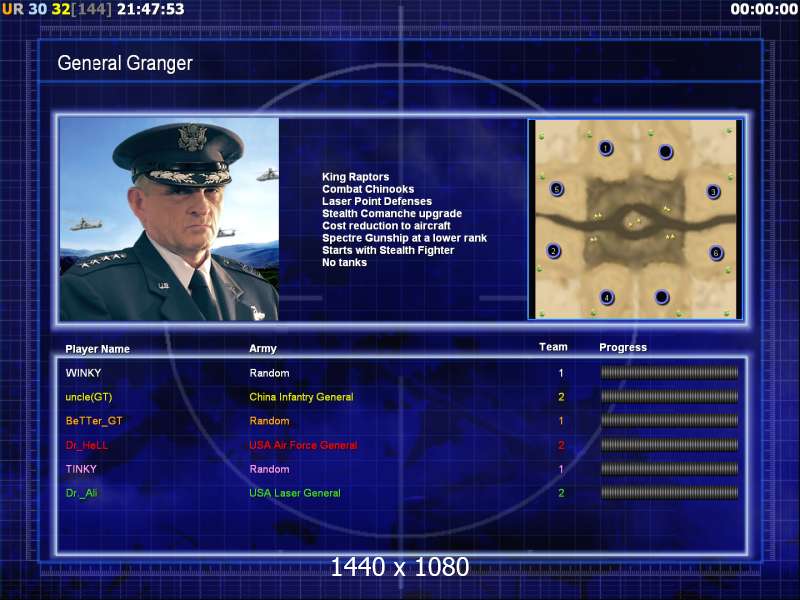The image size is (800, 600).
Task: Select player name Dr_HeLL
Action: point(87,445)
